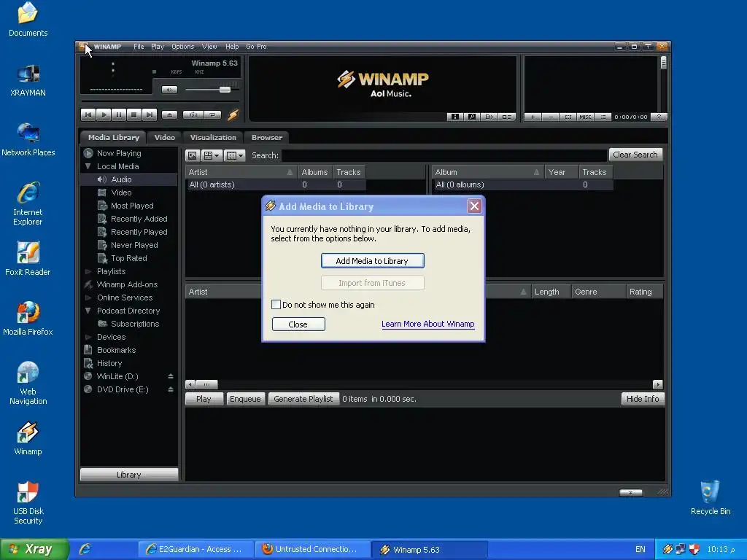747x560 pixels.
Task: Click the Stop transport button
Action: tap(134, 114)
